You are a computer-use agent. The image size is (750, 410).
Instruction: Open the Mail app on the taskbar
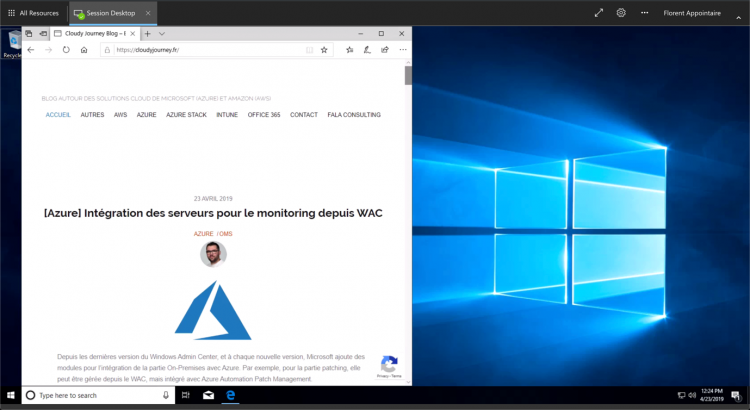(208, 395)
